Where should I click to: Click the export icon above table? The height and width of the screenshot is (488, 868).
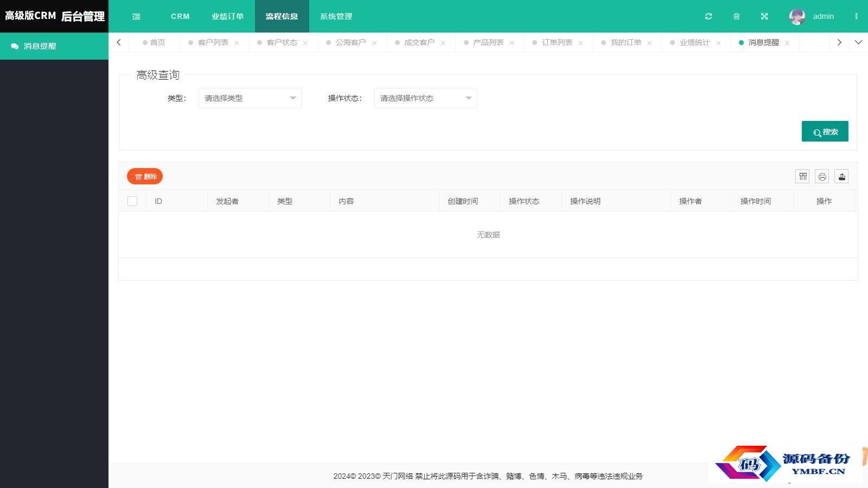pos(841,176)
